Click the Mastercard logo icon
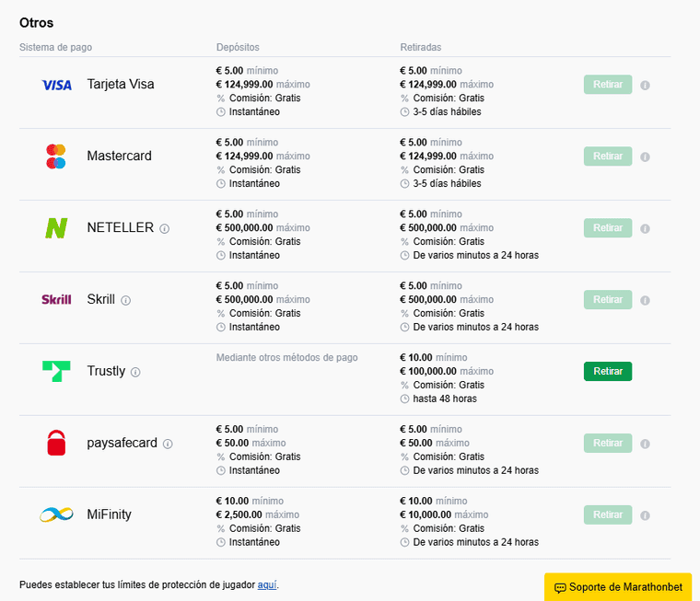700x601 pixels. 56,156
